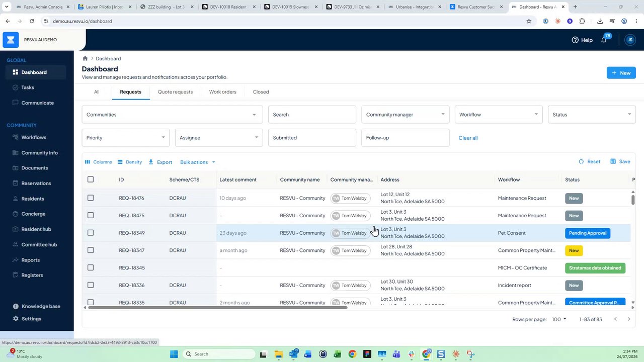
Task: Switch to the Quote requests tab
Action: [x=175, y=92]
